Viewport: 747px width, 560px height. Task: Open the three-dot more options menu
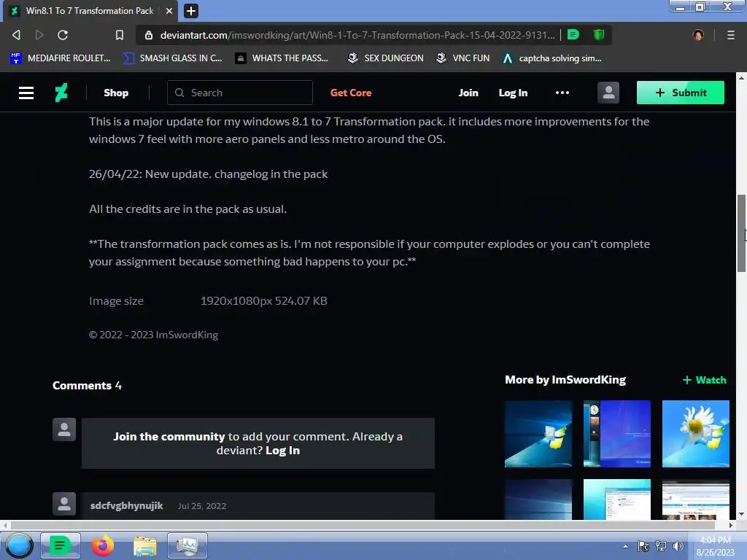(x=562, y=93)
